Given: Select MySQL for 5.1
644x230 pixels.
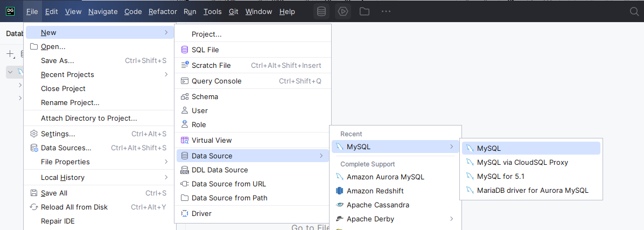Looking at the screenshot, I should click(x=531, y=176).
